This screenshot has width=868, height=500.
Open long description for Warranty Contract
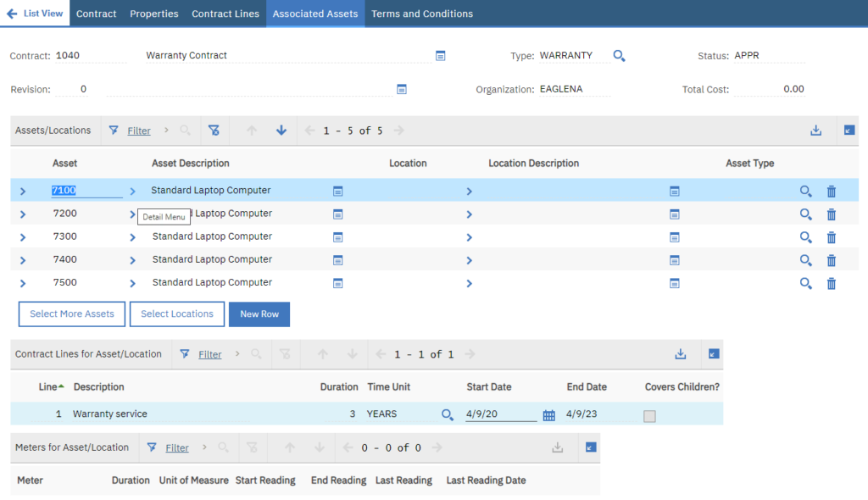click(x=440, y=56)
